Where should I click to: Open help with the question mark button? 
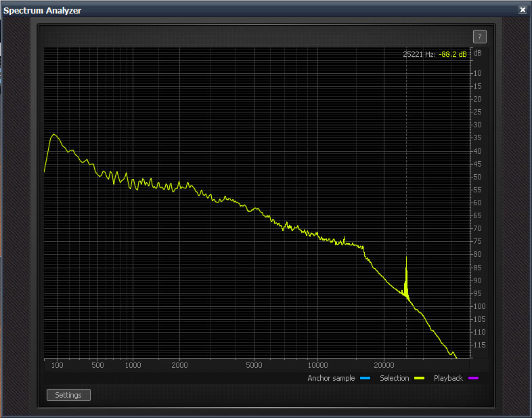(x=479, y=37)
